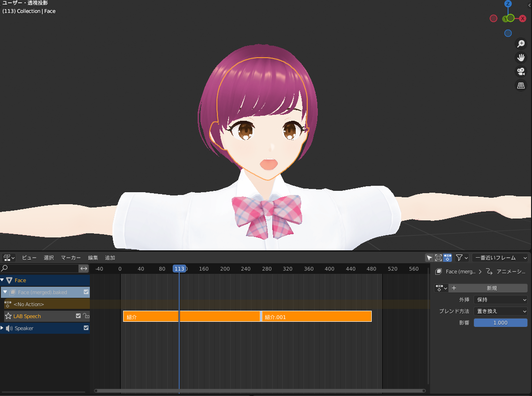Select the pan view hand icon
532x396 pixels.
(x=521, y=58)
